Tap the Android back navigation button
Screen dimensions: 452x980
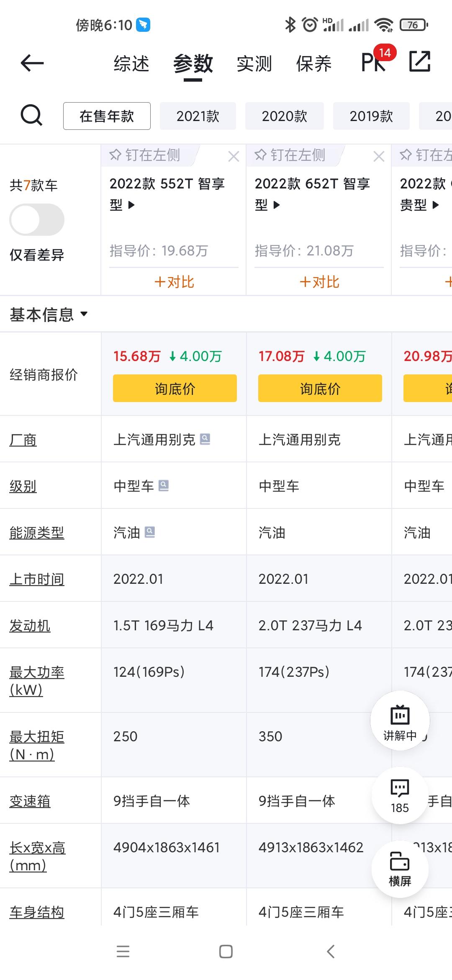click(331, 952)
